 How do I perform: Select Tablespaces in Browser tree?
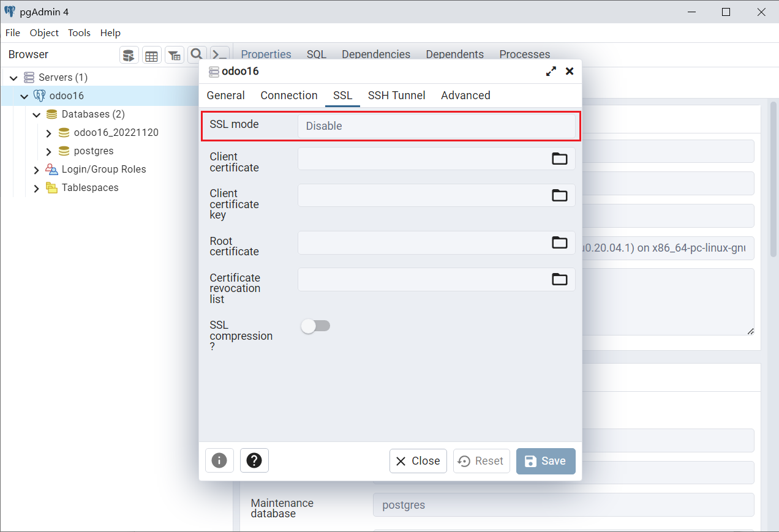(x=90, y=187)
